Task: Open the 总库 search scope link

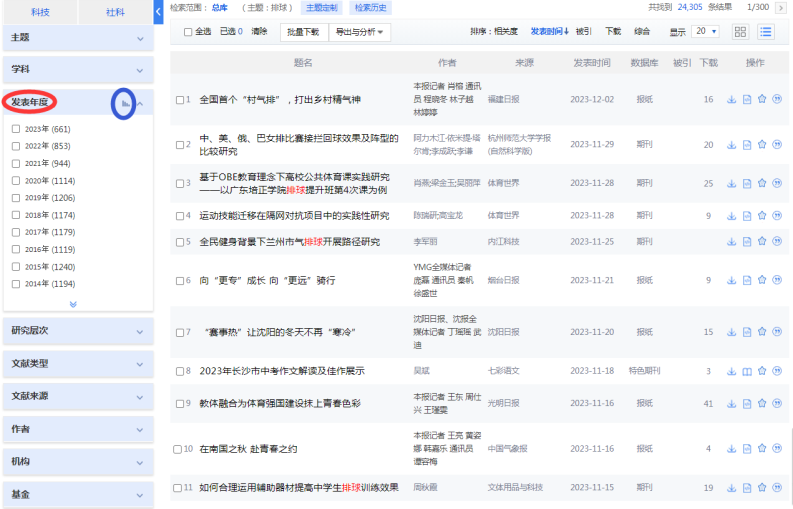Action: point(219,8)
